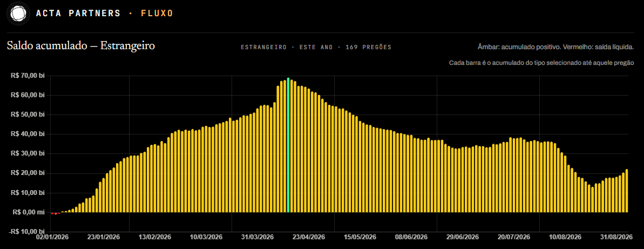The image size is (644, 249).
Task: Click the 'ESTRANGEIRO · ESTE ANO · 169 PREGÕES' subtitle
Action: (x=316, y=47)
